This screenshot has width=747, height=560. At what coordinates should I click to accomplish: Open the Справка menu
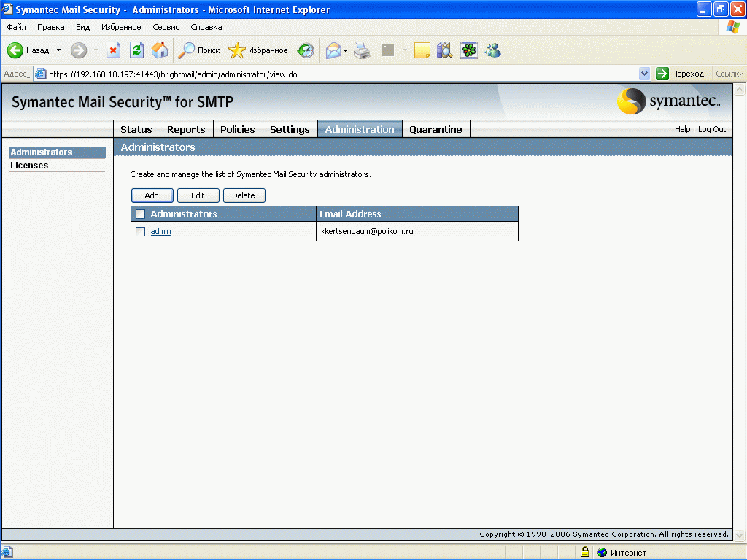pyautogui.click(x=206, y=27)
